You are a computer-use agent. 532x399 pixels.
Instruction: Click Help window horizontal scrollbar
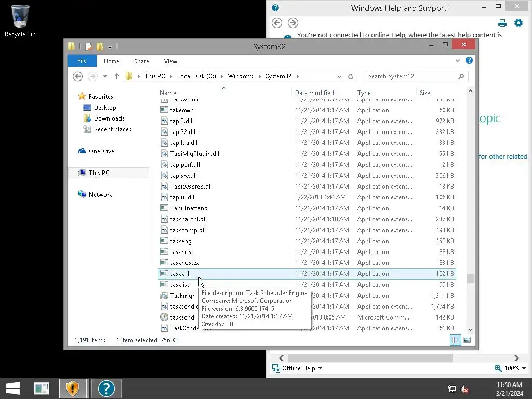370,358
